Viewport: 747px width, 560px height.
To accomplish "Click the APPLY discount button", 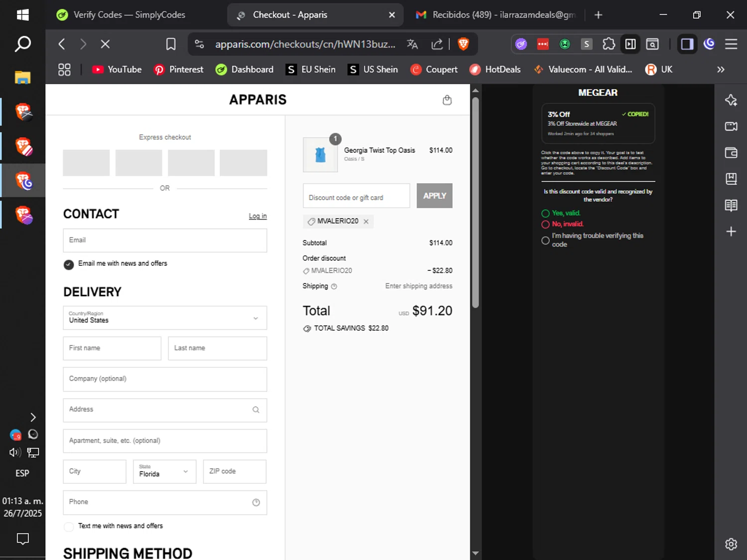I will 434,196.
